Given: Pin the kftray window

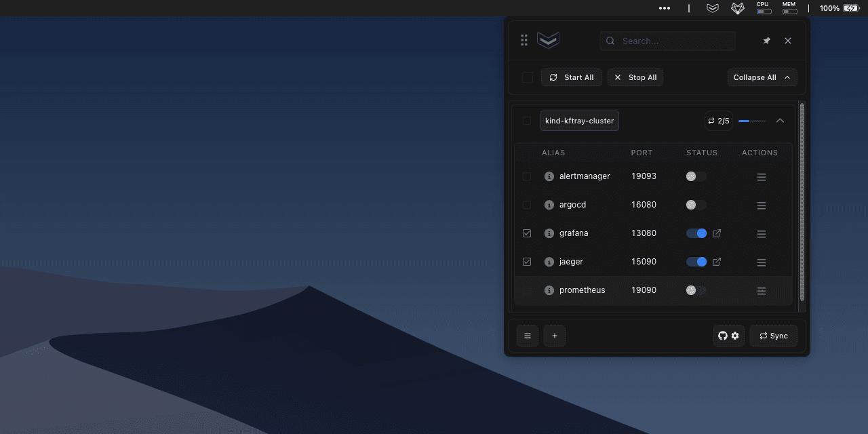Looking at the screenshot, I should (767, 41).
